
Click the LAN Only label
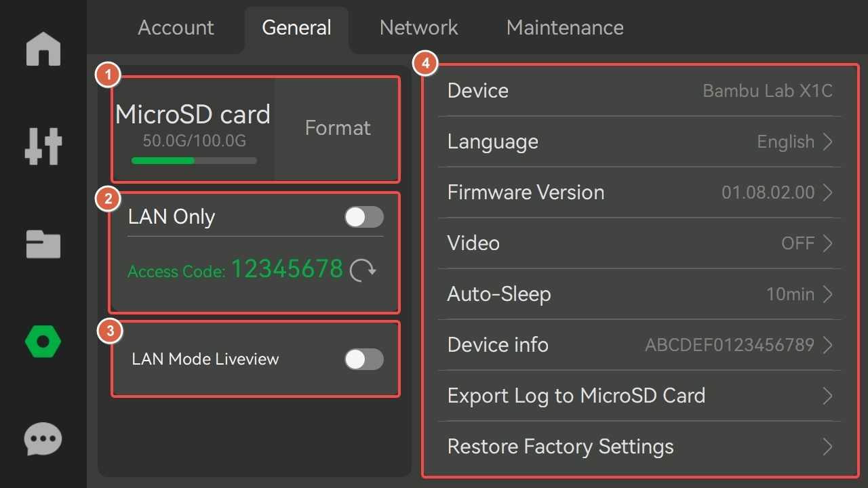172,217
